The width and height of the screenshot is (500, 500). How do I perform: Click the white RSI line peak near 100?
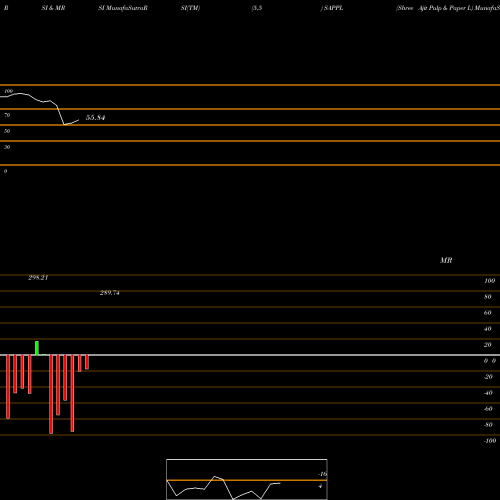click(20, 94)
